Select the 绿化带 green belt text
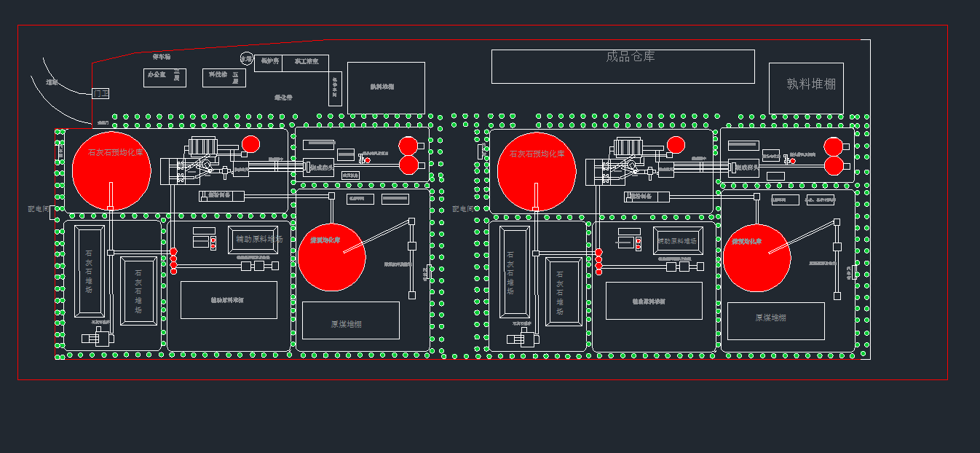The image size is (980, 453). (x=283, y=97)
